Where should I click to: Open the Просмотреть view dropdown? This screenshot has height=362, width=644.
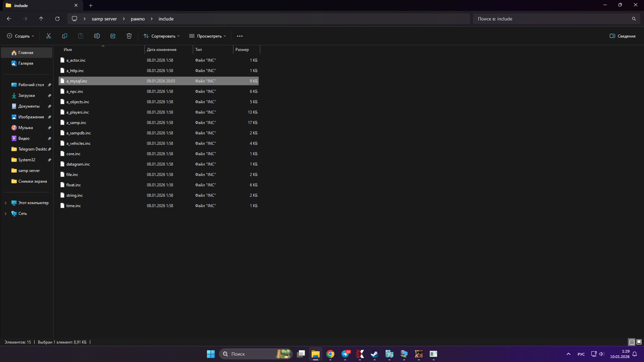208,36
